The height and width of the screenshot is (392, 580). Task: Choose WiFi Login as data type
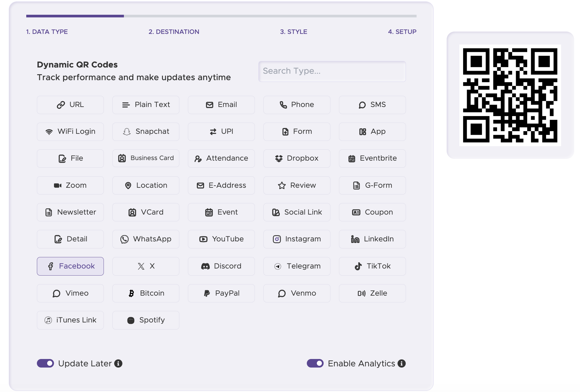(x=70, y=131)
